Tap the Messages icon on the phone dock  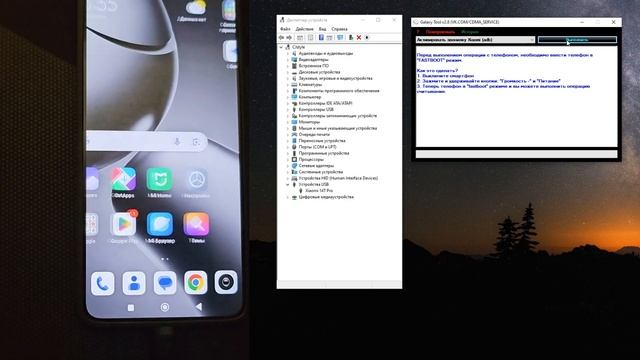[165, 283]
